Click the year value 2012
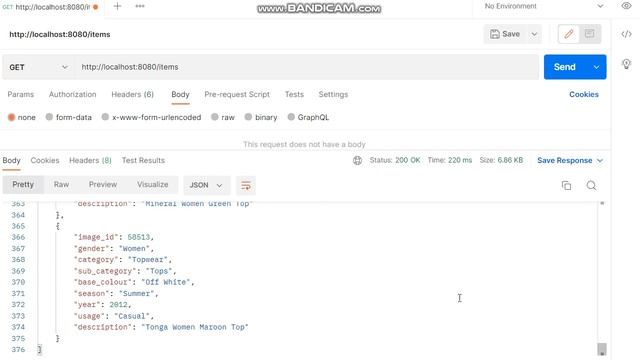The image size is (640, 360). point(118,305)
